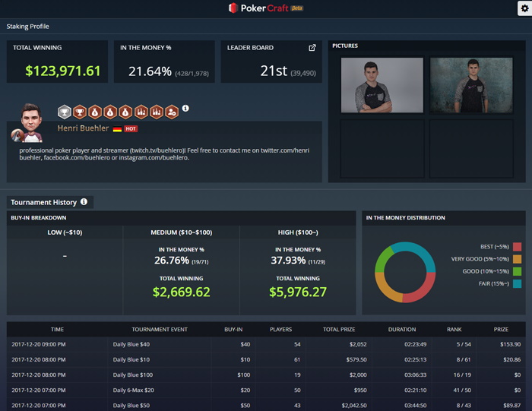Click the silver trophy badge

pyautogui.click(x=64, y=112)
